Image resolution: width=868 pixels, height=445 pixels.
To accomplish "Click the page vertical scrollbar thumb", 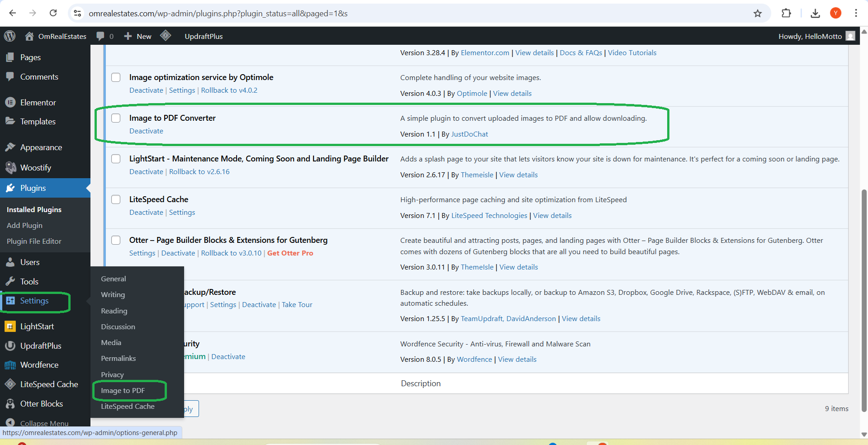I will [864, 301].
